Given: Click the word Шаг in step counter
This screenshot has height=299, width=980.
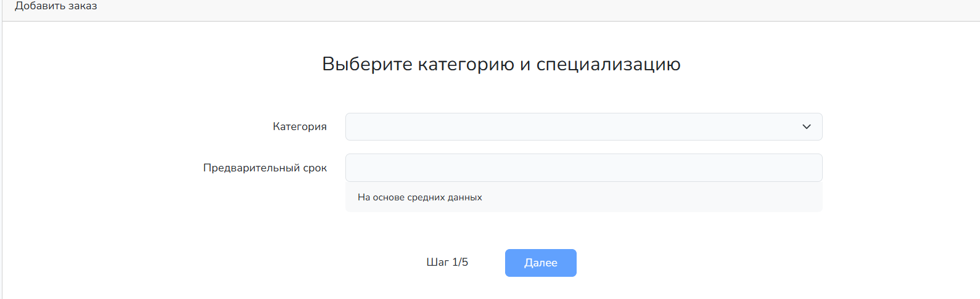Looking at the screenshot, I should tap(437, 262).
